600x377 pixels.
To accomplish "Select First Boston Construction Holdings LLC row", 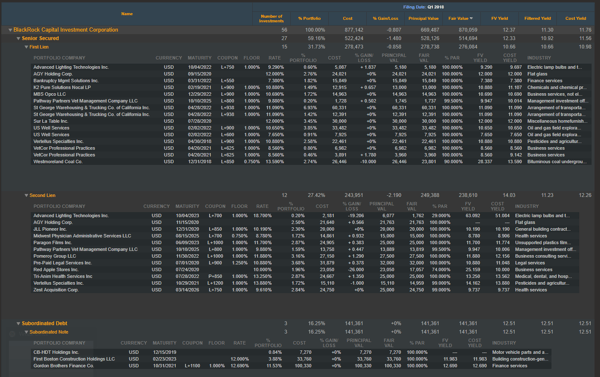I will (291, 359).
